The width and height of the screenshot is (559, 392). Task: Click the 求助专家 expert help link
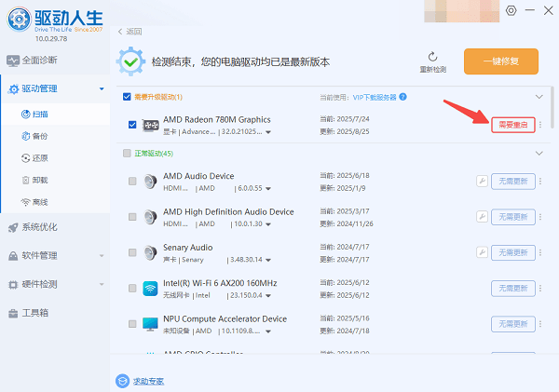coord(149,382)
